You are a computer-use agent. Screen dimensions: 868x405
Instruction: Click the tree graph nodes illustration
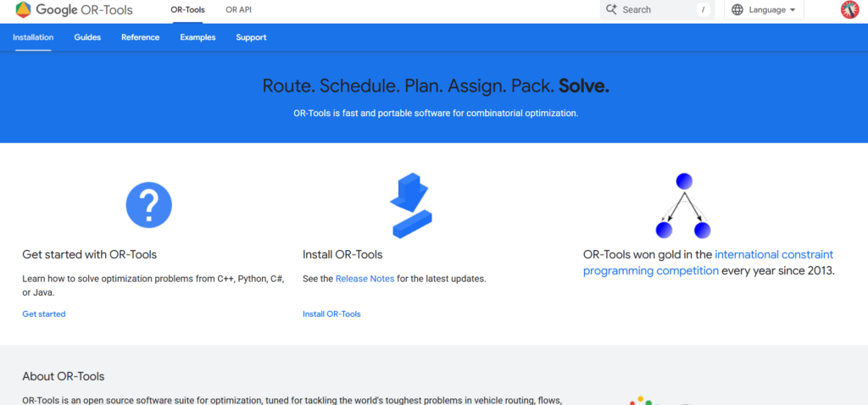pyautogui.click(x=682, y=206)
